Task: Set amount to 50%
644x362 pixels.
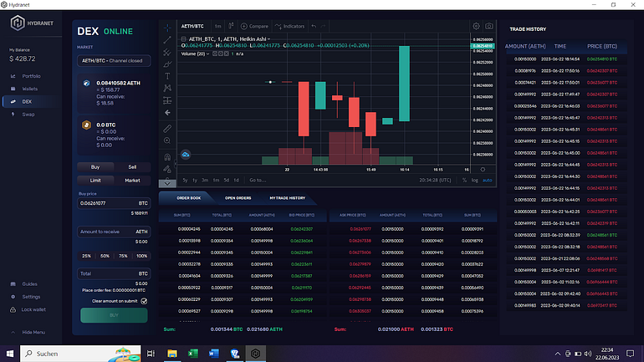Action: [105, 256]
